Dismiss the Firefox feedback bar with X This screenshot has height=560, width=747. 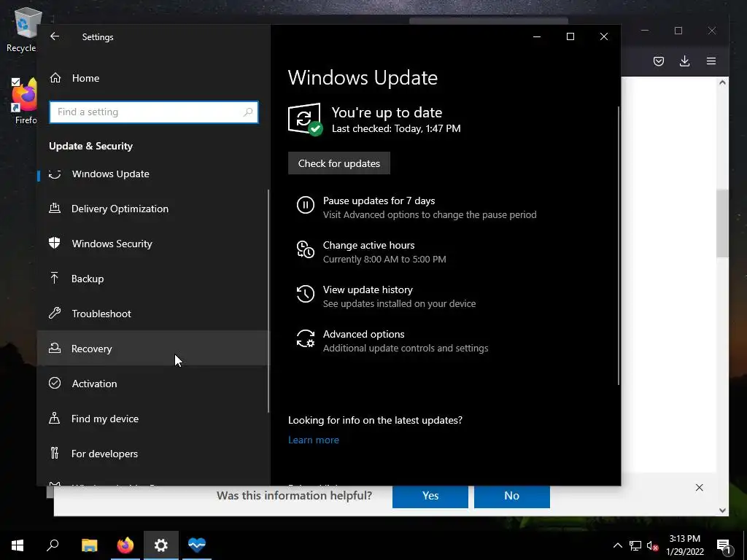699,488
